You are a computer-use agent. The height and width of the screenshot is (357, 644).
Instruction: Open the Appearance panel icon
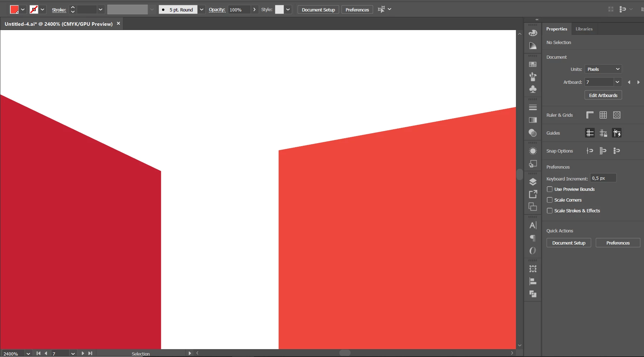click(533, 151)
